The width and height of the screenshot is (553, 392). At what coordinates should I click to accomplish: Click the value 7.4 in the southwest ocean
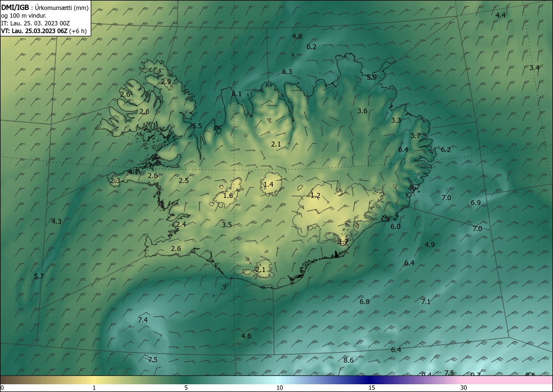[143, 320]
